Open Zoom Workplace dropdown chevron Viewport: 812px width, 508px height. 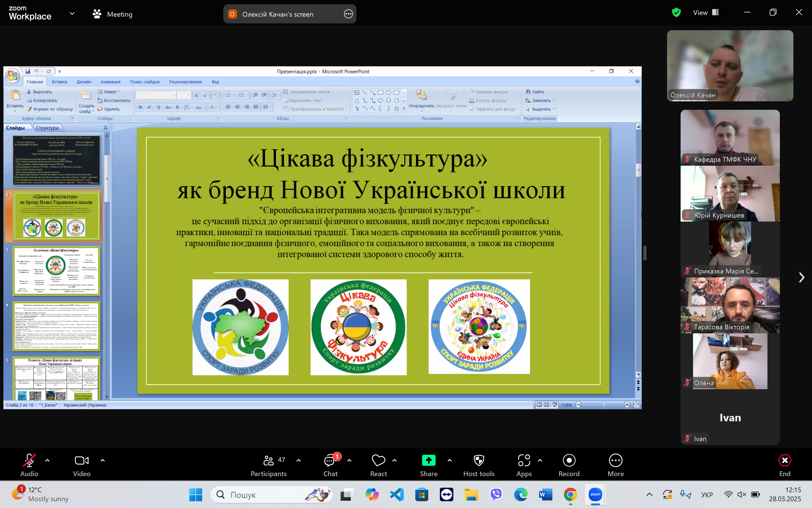coord(72,14)
